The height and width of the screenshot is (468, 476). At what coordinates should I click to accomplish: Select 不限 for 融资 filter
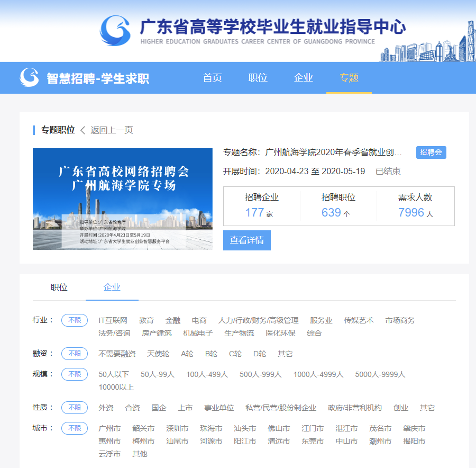click(75, 354)
